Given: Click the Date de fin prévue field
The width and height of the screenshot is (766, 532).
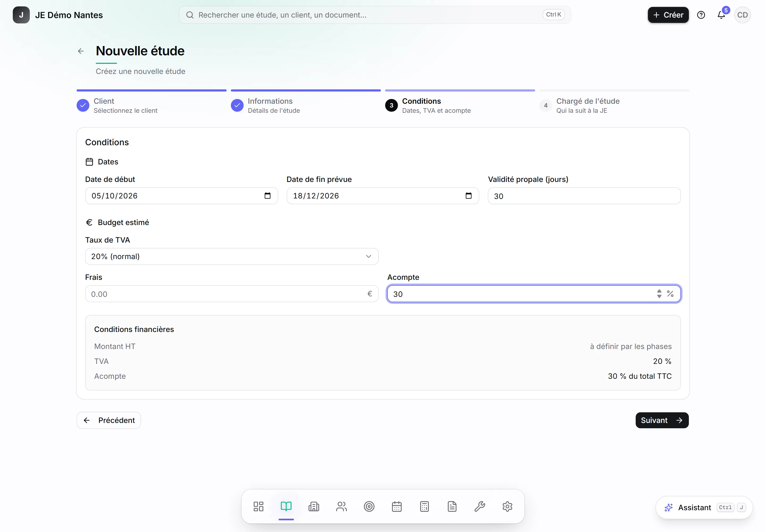Looking at the screenshot, I should point(383,196).
